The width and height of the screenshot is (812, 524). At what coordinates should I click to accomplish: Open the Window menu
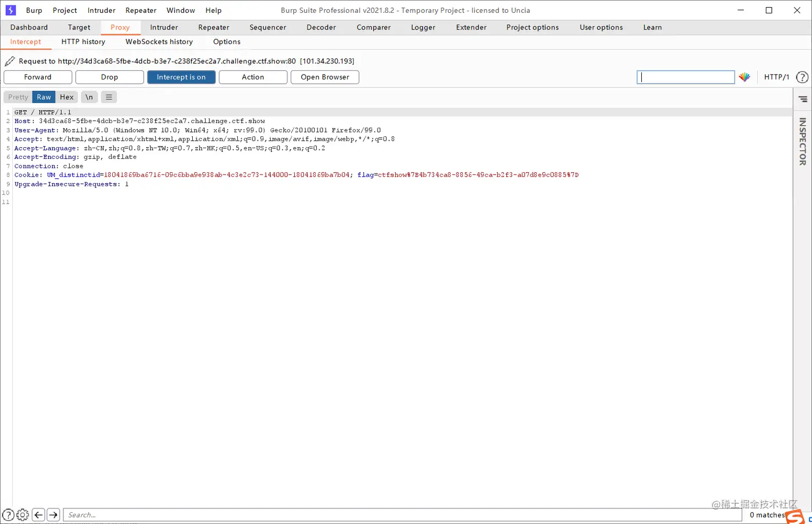[180, 10]
